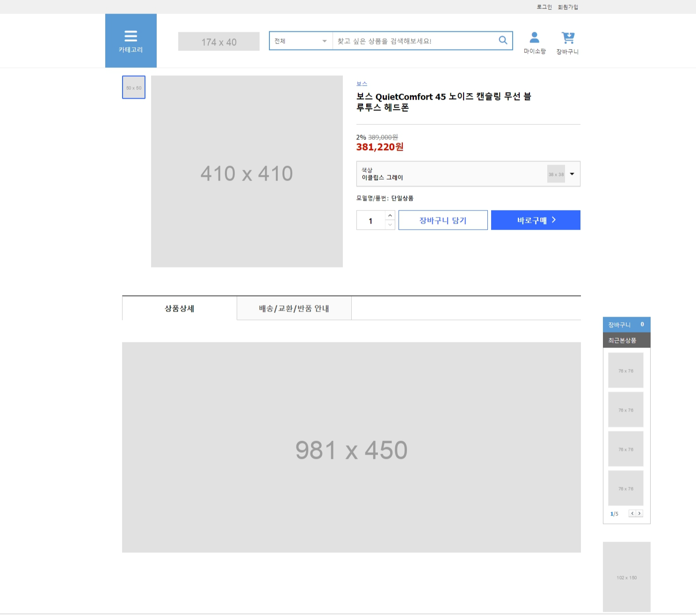Click the 회원가입 link
696x616 pixels.
pos(568,7)
